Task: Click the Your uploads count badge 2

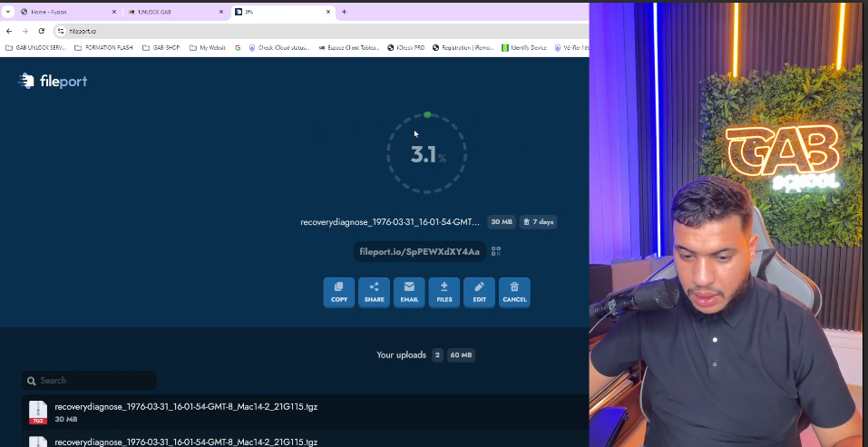Action: tap(437, 355)
